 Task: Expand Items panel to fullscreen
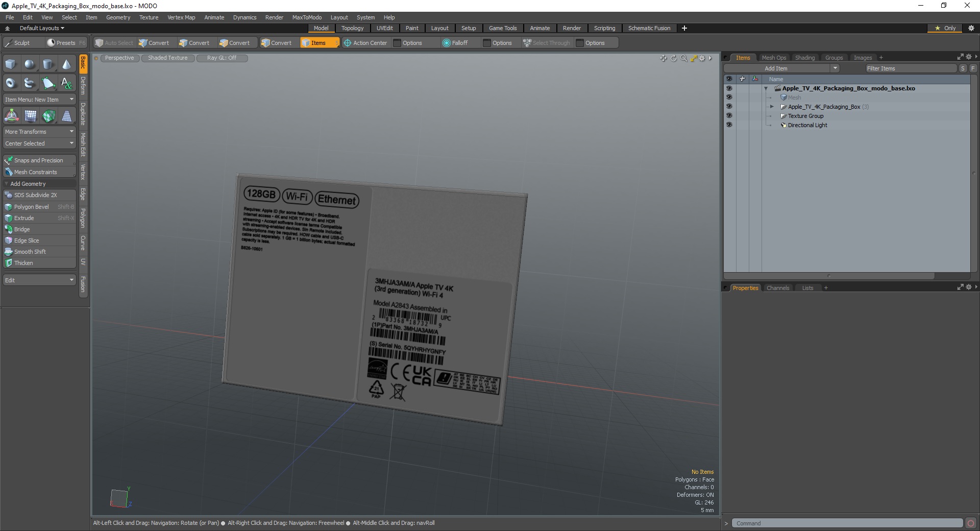960,57
